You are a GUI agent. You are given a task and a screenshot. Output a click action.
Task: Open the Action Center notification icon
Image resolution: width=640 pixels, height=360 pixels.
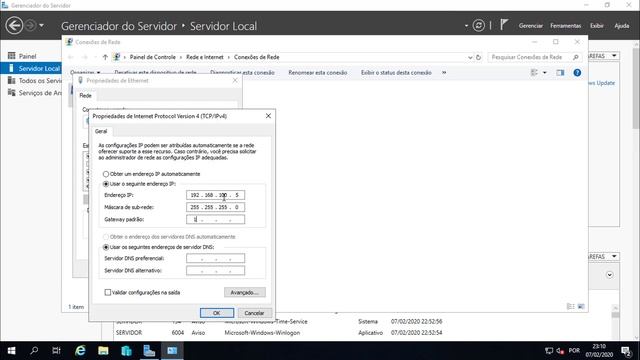(626, 351)
